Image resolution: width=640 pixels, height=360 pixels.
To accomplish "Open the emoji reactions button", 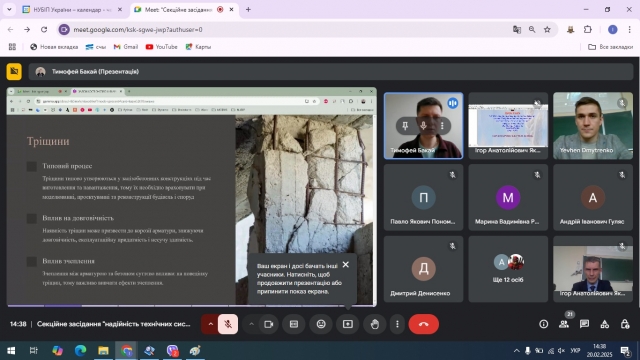I will pyautogui.click(x=321, y=324).
